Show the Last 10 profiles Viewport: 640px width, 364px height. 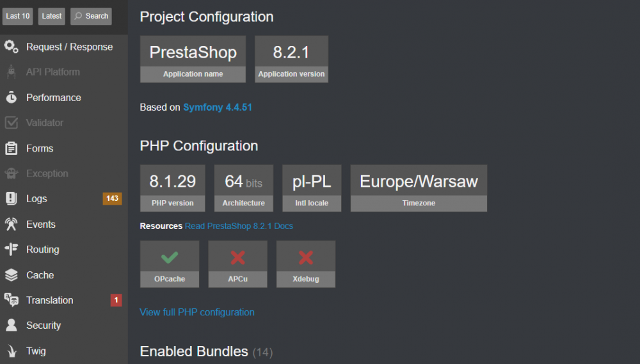point(17,17)
